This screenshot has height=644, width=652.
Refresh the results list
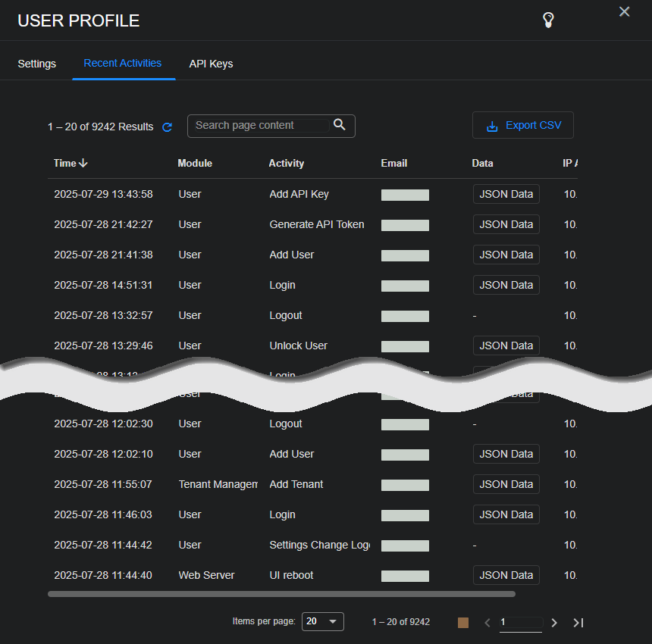[167, 127]
